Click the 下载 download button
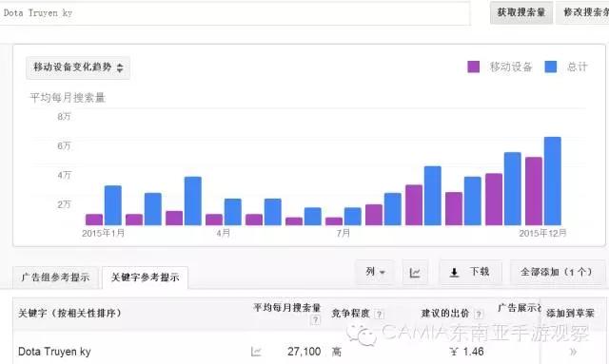Image resolution: width=609 pixels, height=364 pixels. (471, 273)
